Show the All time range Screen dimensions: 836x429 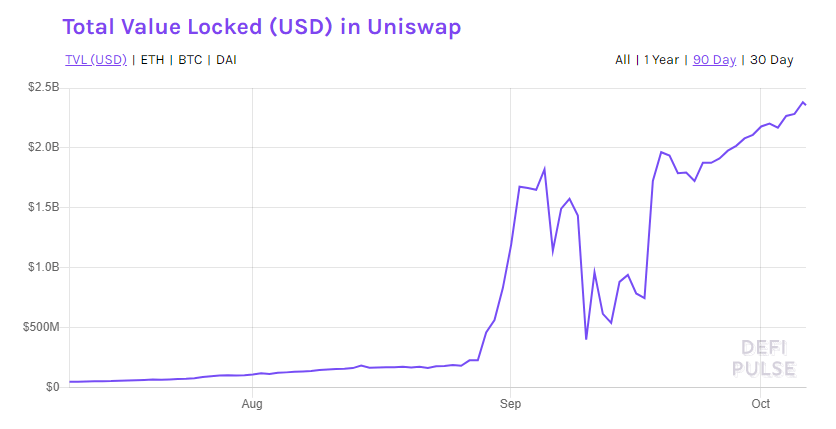click(623, 60)
